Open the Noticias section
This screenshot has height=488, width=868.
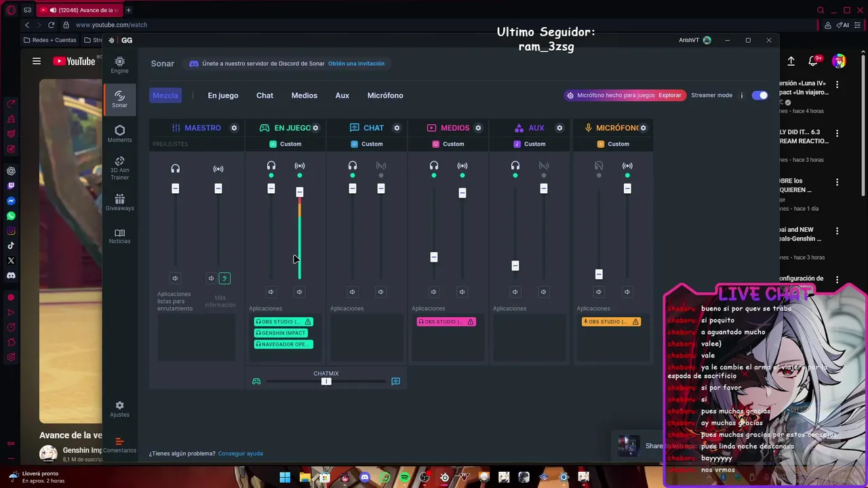(x=119, y=236)
